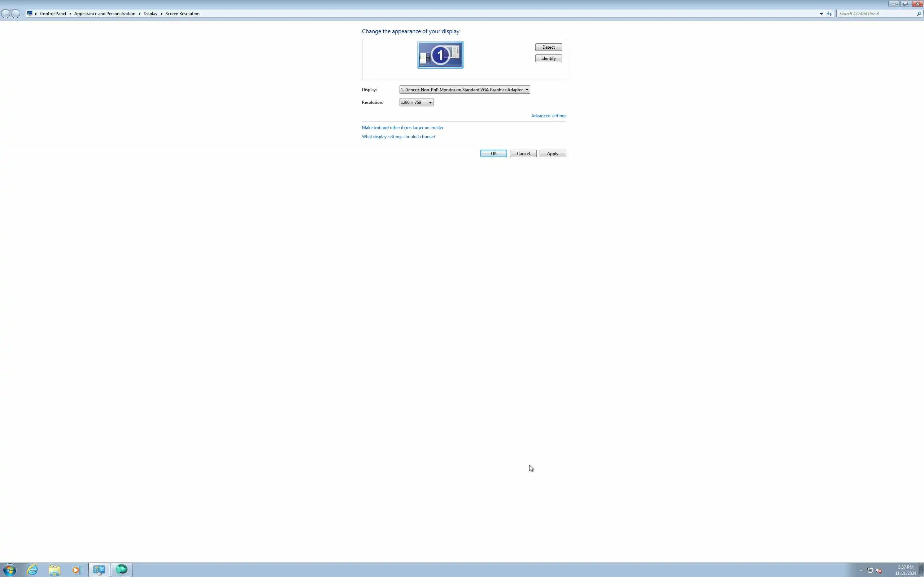
Task: Expand the Resolution 1280 × 768 dropdown
Action: click(416, 102)
